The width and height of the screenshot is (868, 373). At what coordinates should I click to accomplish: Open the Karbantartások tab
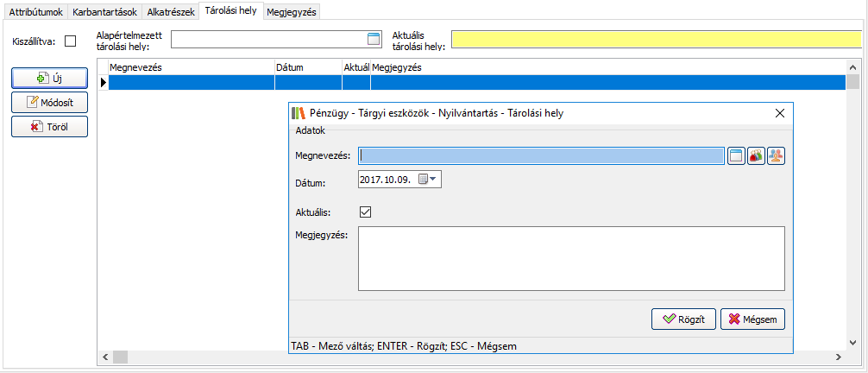(x=104, y=13)
